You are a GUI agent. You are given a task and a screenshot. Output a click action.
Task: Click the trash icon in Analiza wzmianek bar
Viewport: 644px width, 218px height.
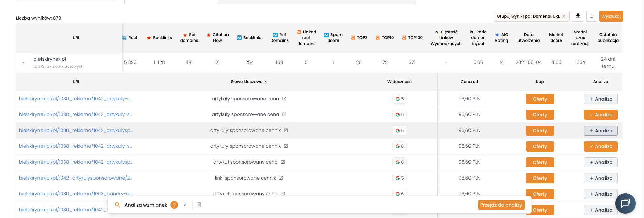coord(199,205)
